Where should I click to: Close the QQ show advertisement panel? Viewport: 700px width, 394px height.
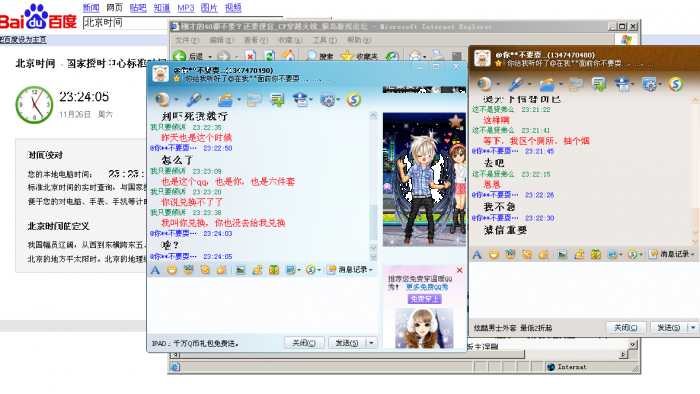[x=459, y=270]
